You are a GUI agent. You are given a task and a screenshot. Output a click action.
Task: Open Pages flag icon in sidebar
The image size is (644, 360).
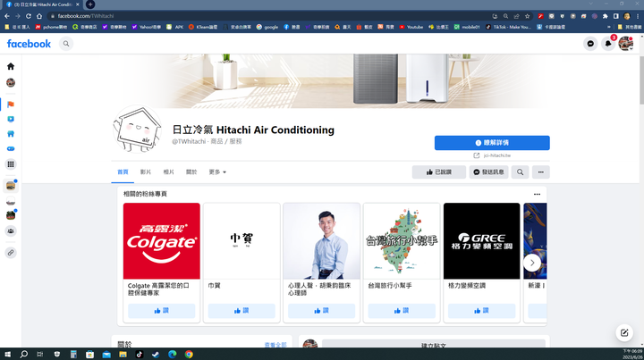(11, 105)
